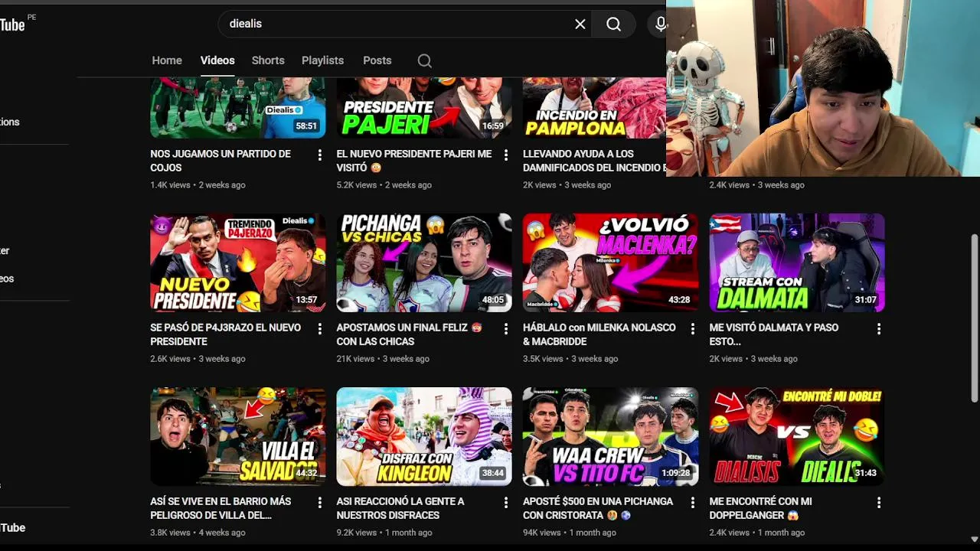The image size is (980, 551).
Task: Click '9.2K views • 1 month ago' text
Action: (384, 533)
